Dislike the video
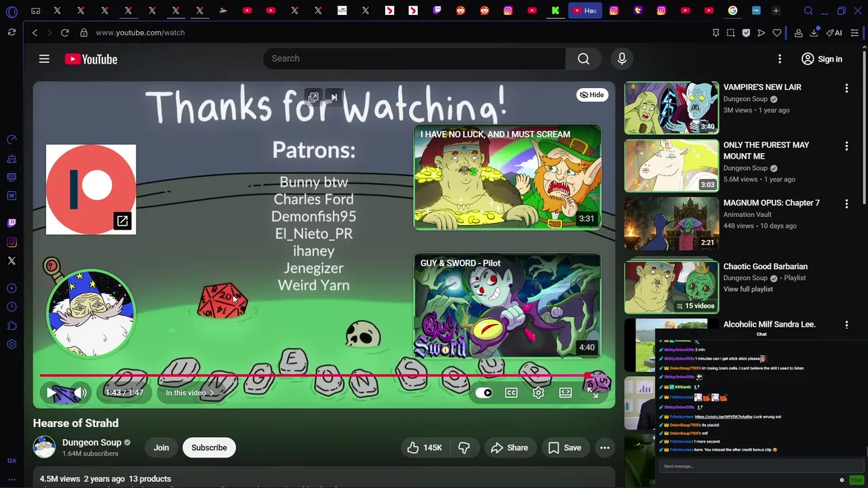Screen dimensions: 868x488 coord(464,447)
